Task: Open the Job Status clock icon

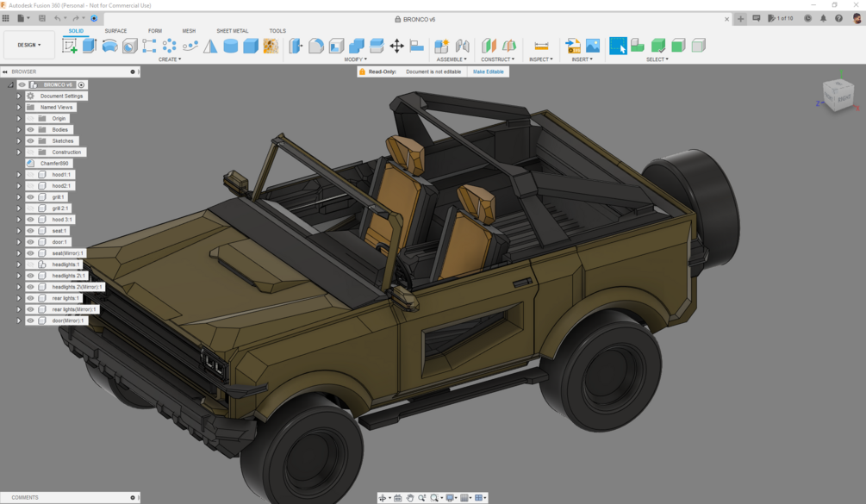Action: [807, 18]
